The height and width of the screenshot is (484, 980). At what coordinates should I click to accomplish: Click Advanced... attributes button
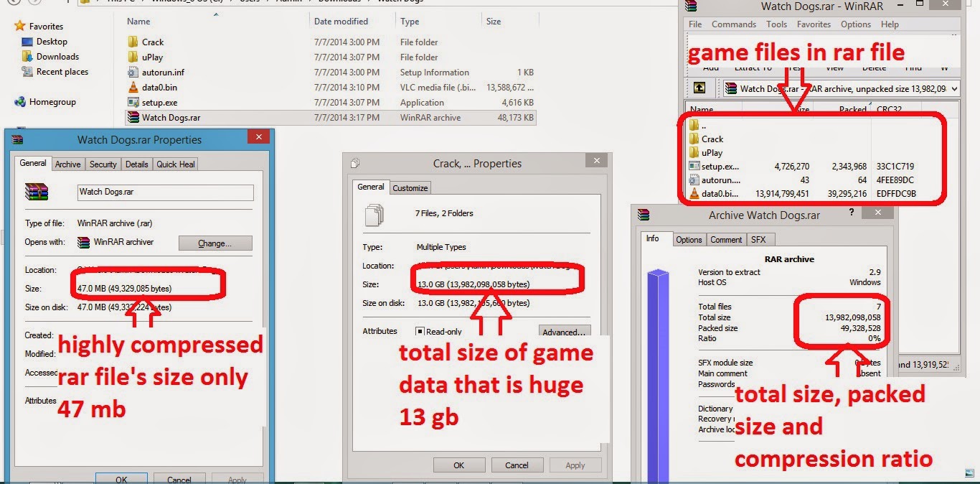click(x=565, y=332)
